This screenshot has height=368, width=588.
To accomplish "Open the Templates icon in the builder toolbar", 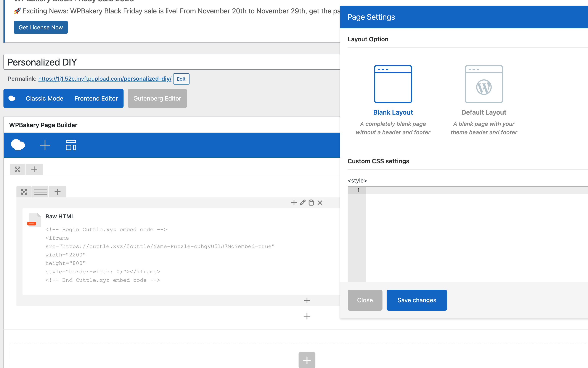I will pos(71,145).
